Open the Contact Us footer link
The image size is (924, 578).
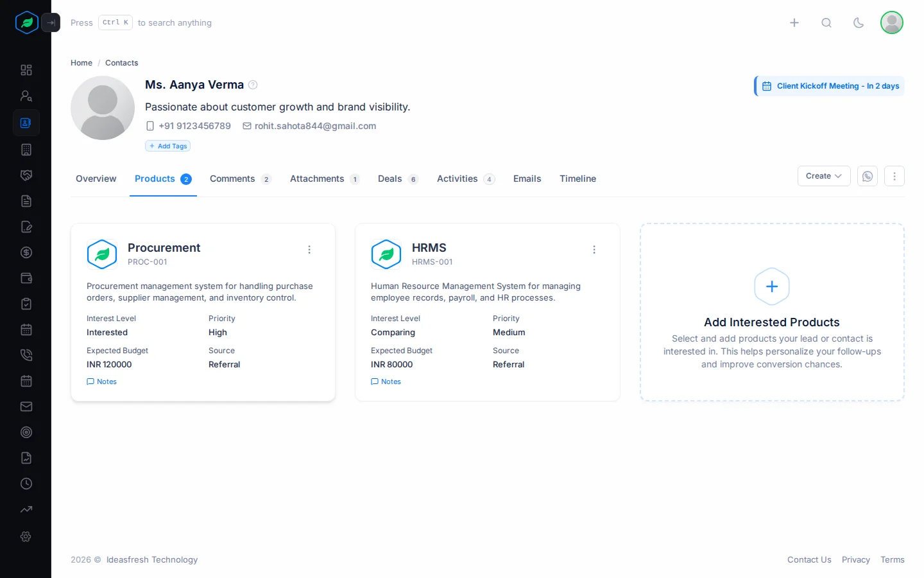tap(809, 560)
